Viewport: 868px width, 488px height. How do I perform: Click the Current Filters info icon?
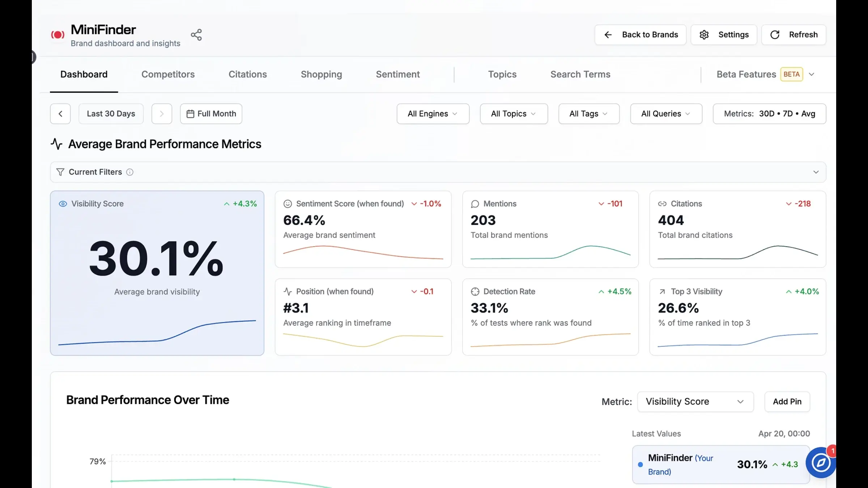click(x=130, y=172)
